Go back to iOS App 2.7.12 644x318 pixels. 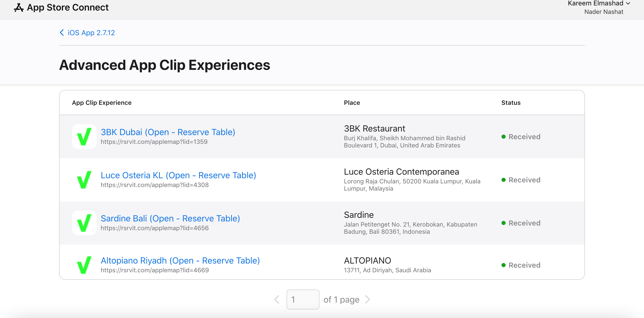coord(91,33)
